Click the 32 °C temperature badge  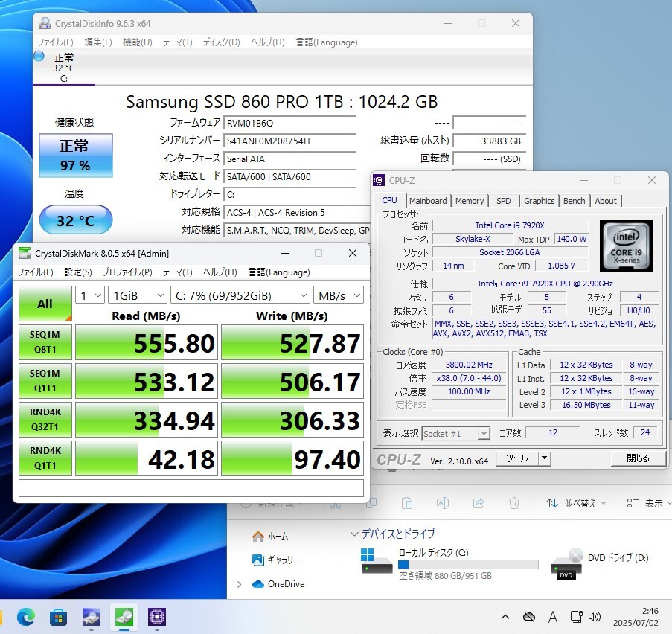(75, 220)
